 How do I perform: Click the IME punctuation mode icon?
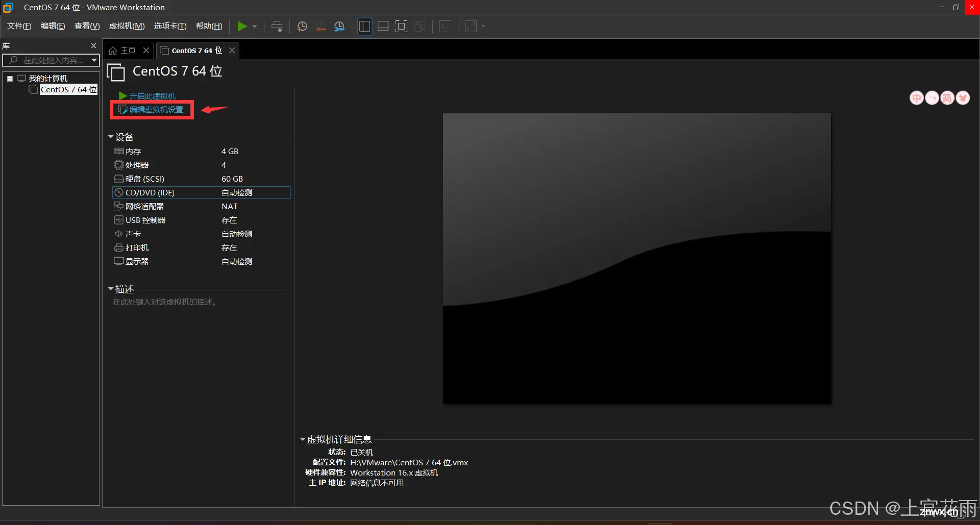pos(932,98)
